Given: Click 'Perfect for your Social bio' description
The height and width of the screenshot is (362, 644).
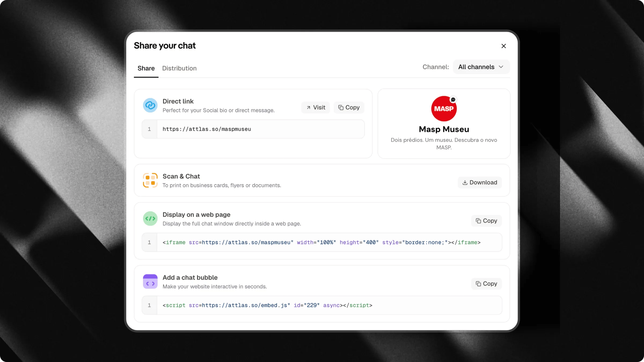Looking at the screenshot, I should (218, 110).
